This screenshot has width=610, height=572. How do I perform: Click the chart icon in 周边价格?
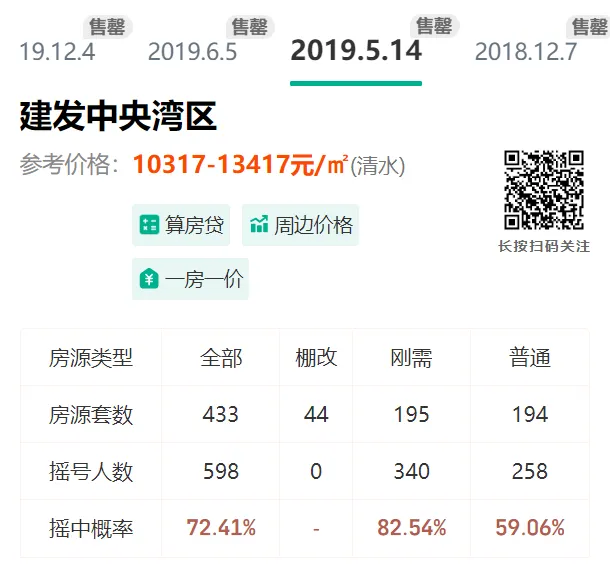click(x=259, y=224)
